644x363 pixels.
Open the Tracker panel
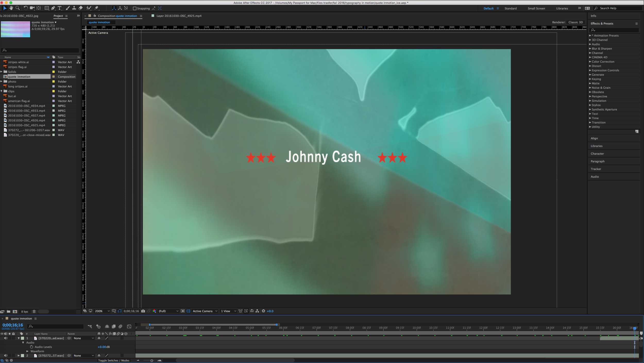[596, 169]
